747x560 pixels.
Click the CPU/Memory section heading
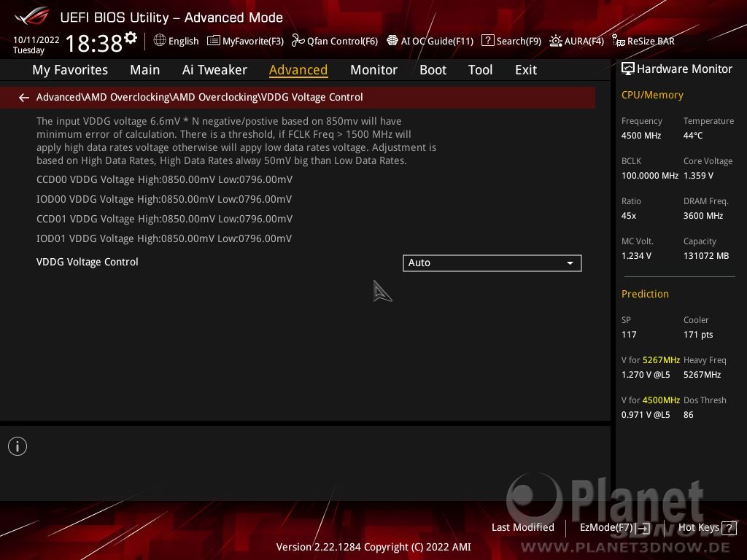(652, 96)
